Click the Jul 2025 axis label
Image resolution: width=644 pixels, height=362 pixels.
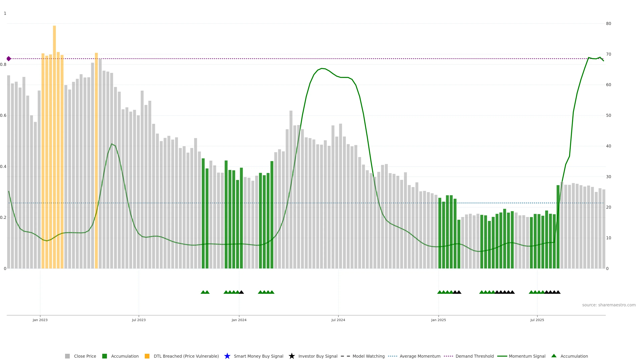(x=537, y=320)
